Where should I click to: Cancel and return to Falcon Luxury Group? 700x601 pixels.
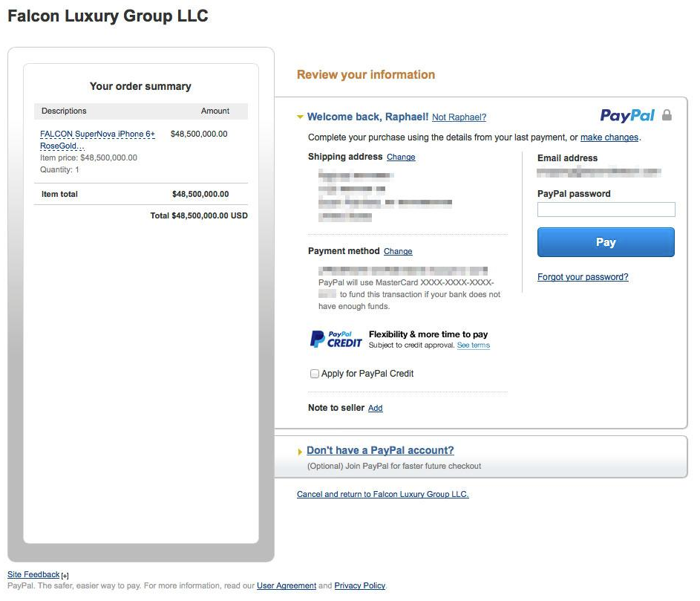pos(382,494)
